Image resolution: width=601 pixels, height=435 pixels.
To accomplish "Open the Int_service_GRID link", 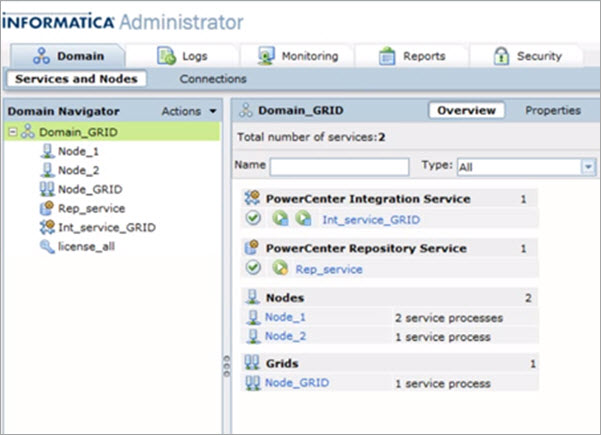I will tap(371, 220).
